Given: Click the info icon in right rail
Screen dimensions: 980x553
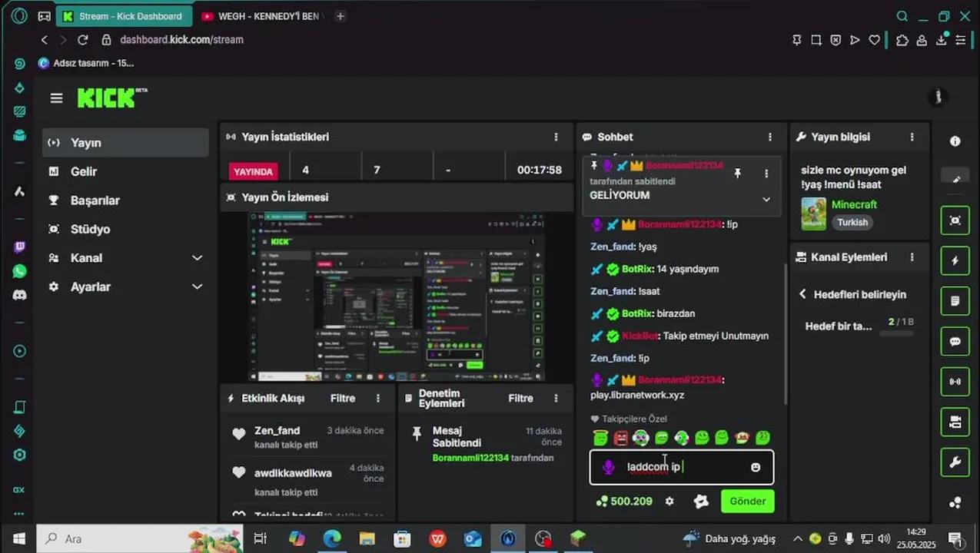Looking at the screenshot, I should [955, 141].
